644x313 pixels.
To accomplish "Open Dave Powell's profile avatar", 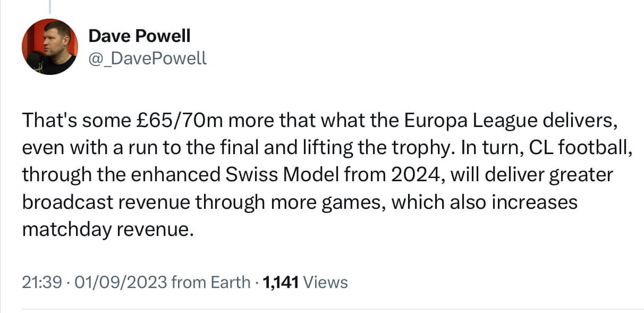I will pyautogui.click(x=50, y=47).
